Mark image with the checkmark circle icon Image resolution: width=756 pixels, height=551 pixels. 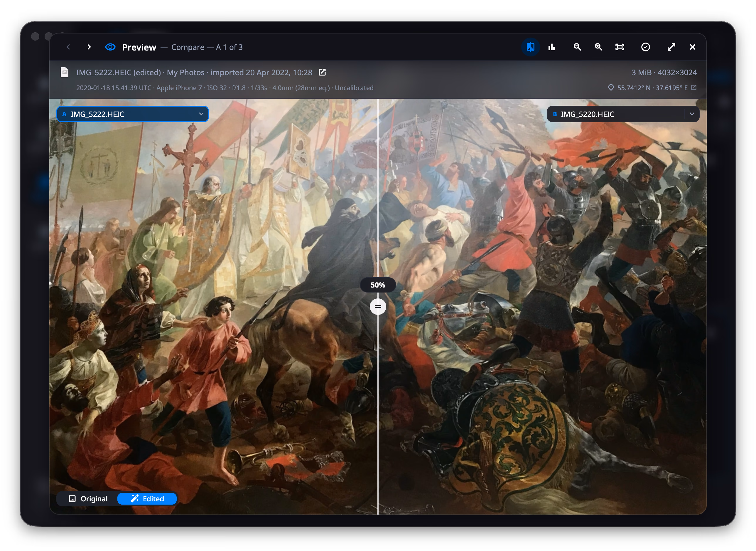pos(646,47)
